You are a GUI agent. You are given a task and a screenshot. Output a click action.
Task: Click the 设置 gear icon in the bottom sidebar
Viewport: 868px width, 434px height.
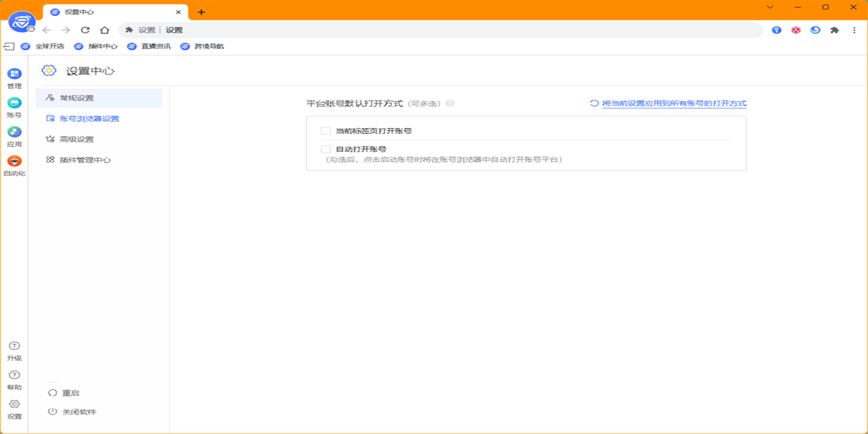point(14,404)
